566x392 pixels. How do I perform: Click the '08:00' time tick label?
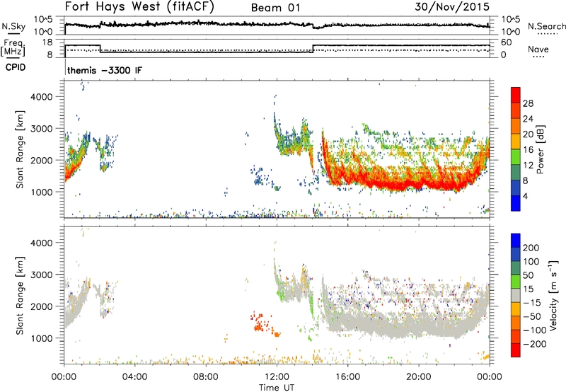point(206,377)
